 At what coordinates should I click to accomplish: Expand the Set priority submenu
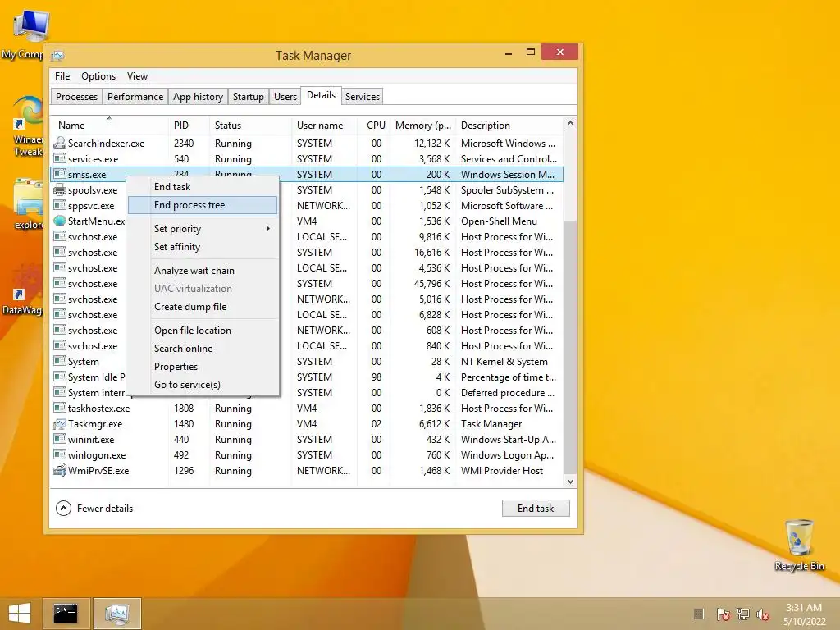[x=203, y=229]
